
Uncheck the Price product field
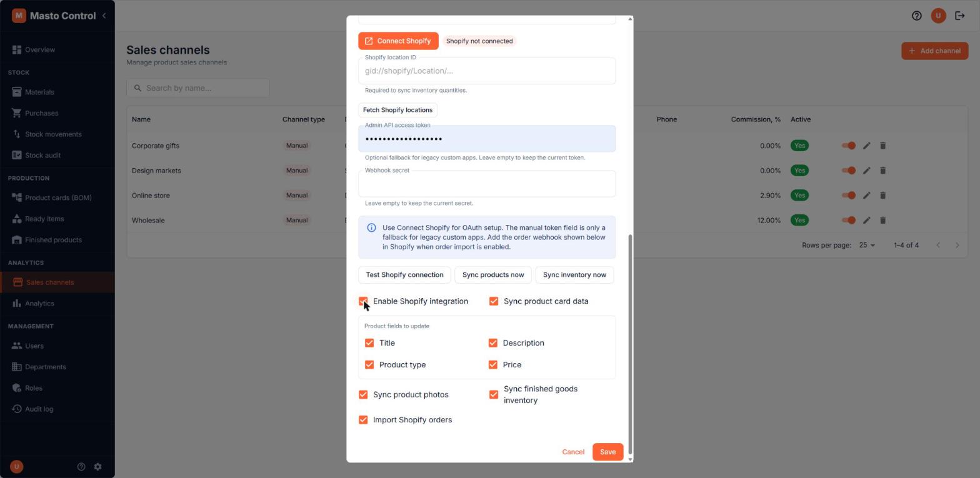tap(493, 365)
